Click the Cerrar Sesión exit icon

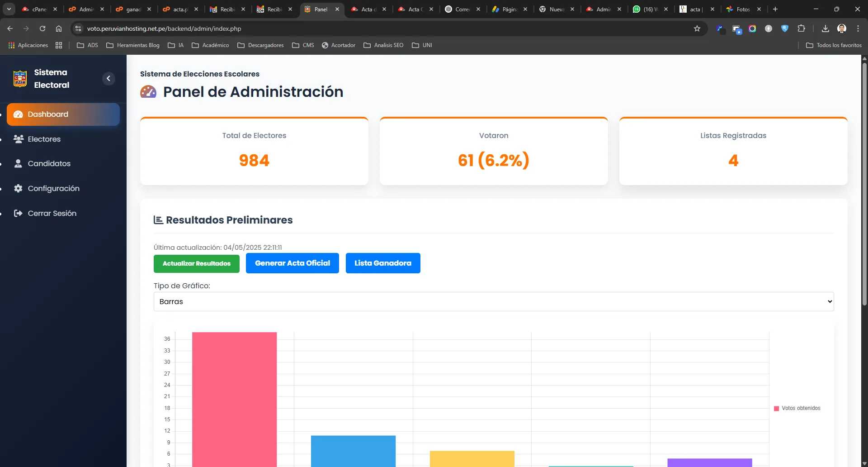18,213
